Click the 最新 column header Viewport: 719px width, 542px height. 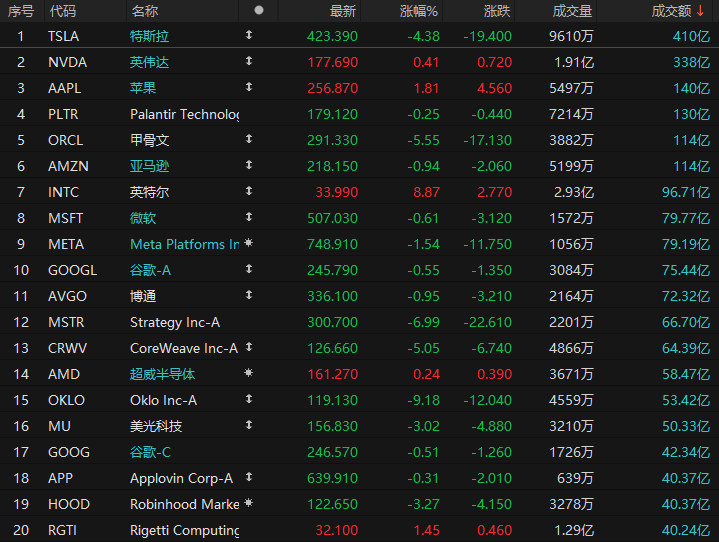point(343,11)
